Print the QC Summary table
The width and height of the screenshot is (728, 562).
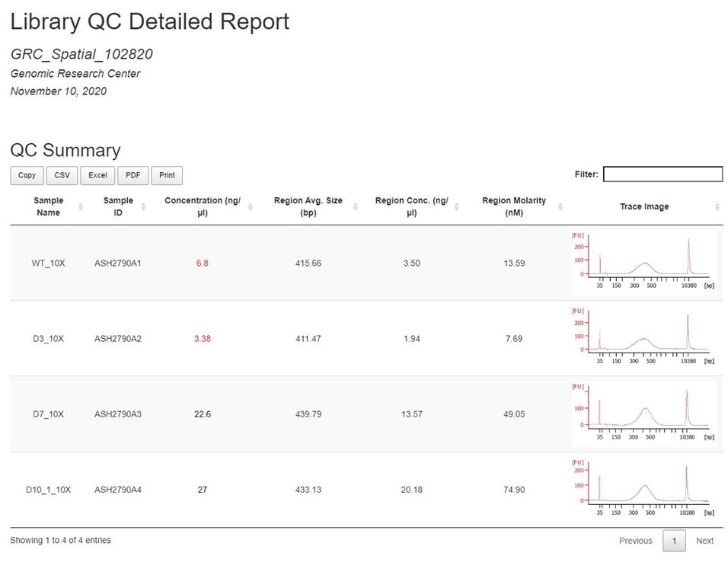(167, 175)
